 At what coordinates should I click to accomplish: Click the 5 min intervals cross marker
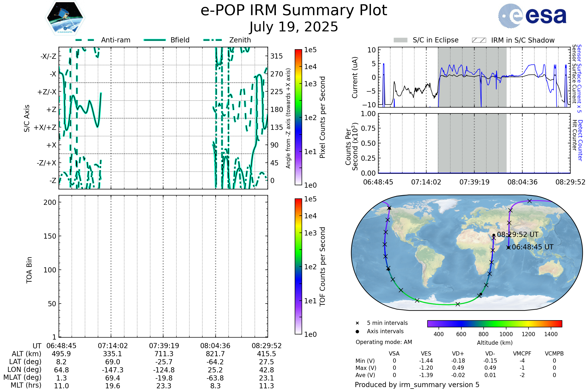tap(357, 323)
